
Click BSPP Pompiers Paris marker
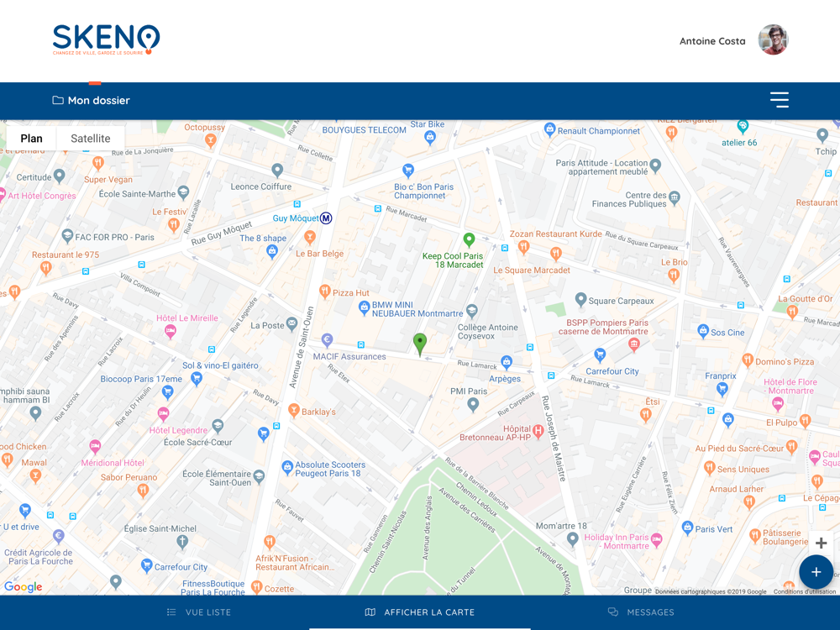634,344
